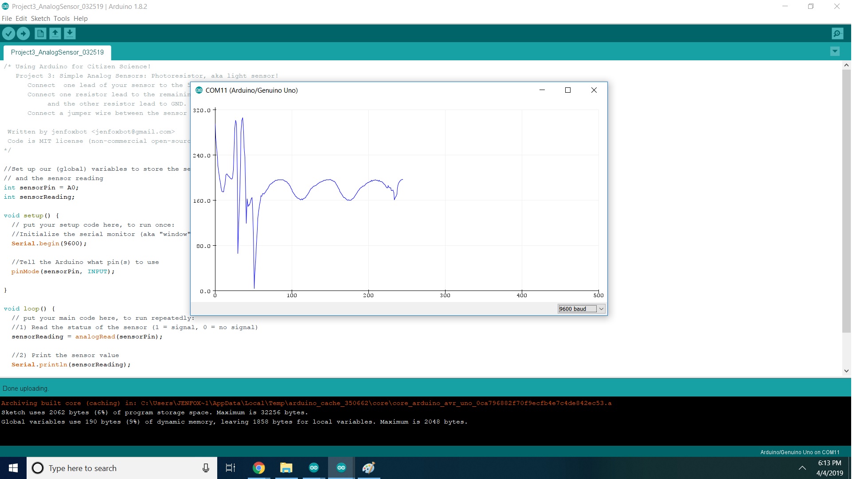
Task: Click the Save sketch down-arrow icon
Action: point(70,33)
